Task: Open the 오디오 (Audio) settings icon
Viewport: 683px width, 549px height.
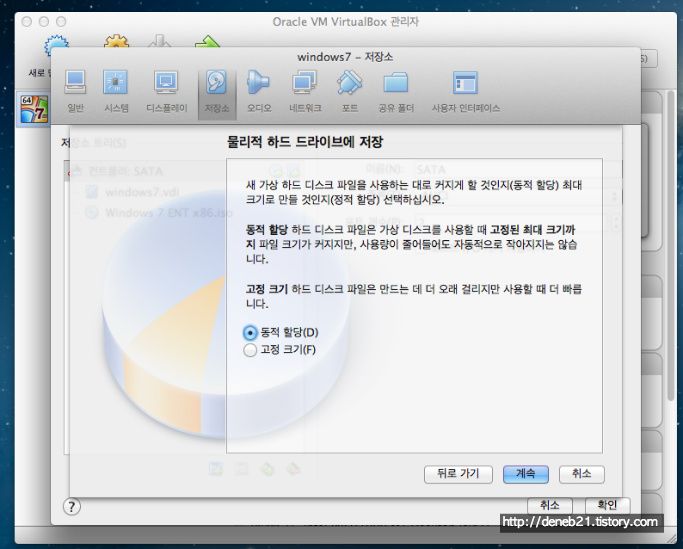Action: 259,91
